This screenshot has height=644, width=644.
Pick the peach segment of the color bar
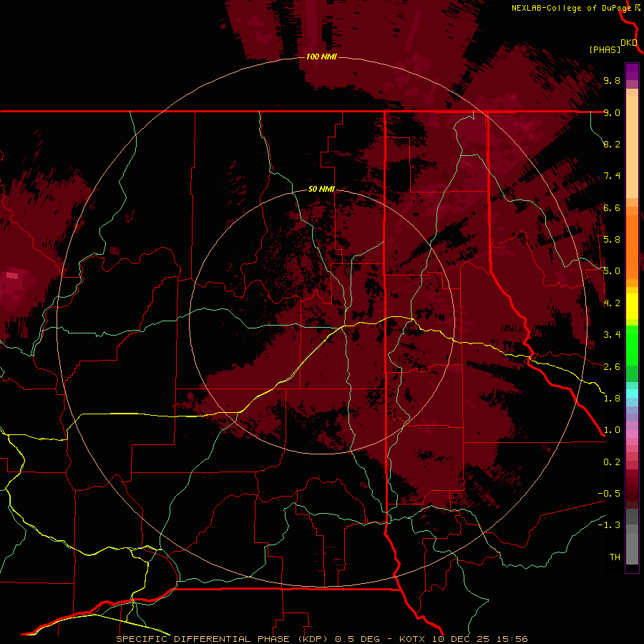632,148
